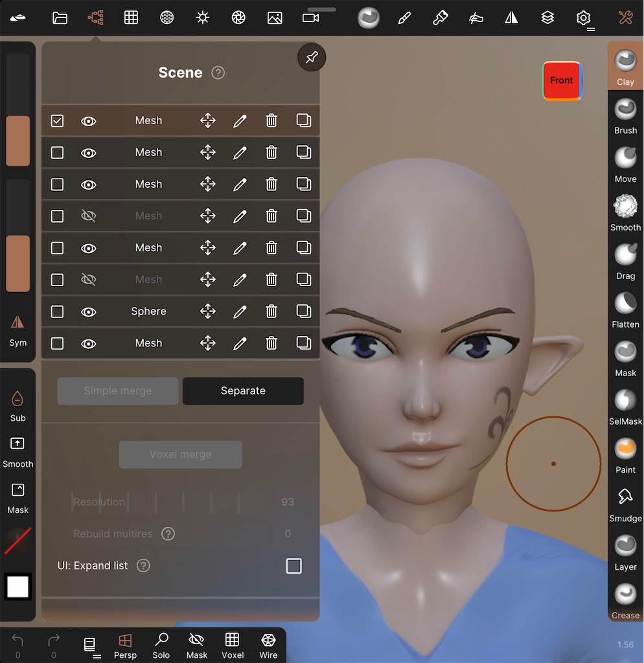Adjust the upper radius slider in left bar
The height and width of the screenshot is (663, 644).
point(17,110)
